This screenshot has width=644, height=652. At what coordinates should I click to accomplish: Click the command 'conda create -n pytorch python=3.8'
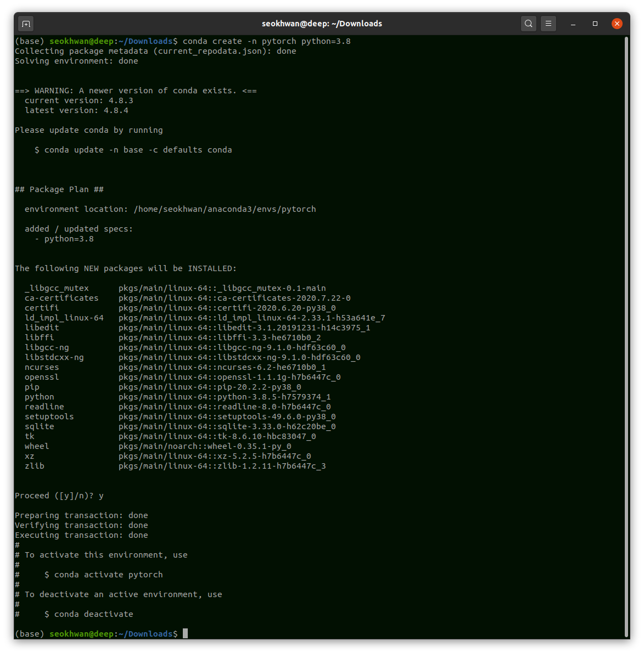[x=267, y=41]
